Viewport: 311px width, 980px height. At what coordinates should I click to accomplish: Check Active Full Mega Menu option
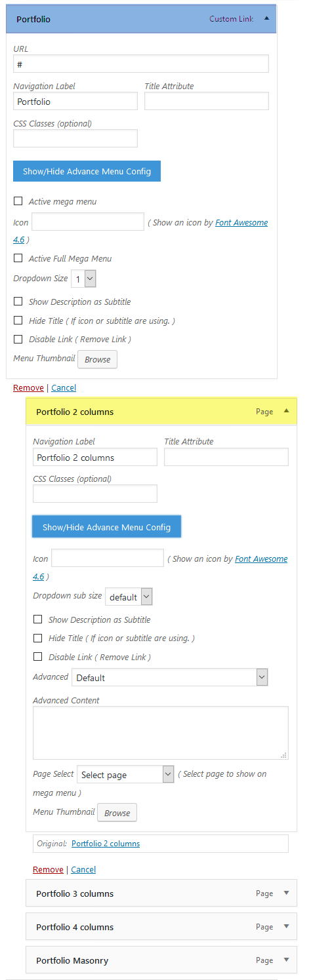(18, 258)
